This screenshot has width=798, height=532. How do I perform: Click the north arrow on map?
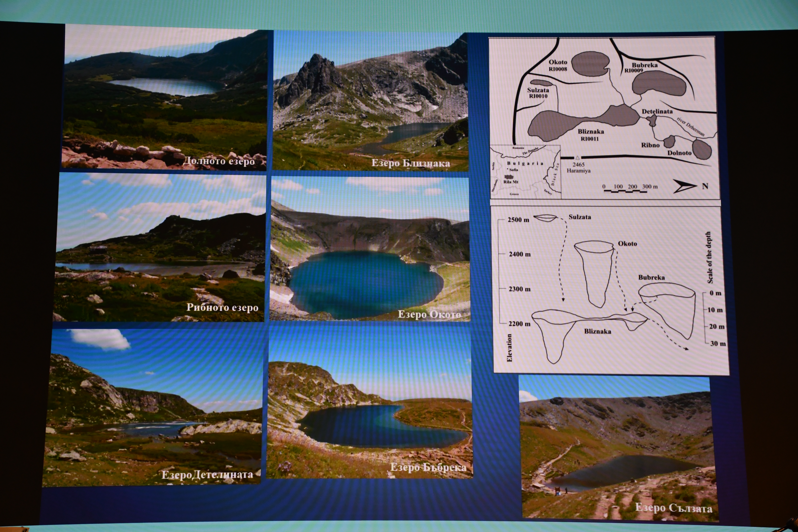[x=685, y=186]
